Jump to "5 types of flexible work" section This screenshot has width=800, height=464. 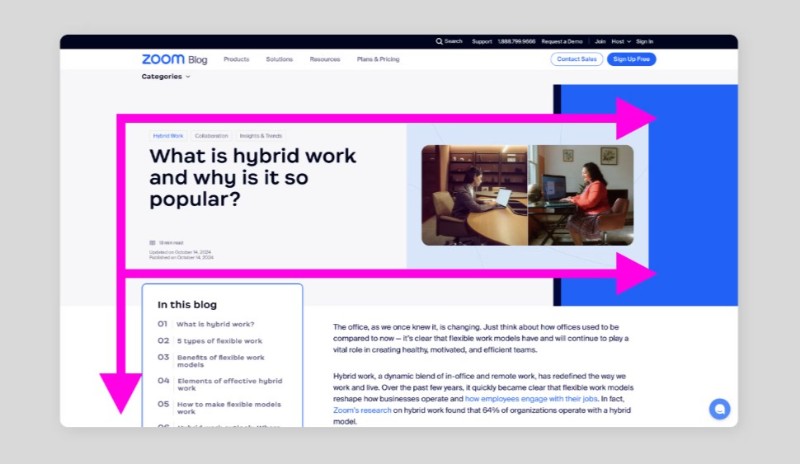pos(219,341)
